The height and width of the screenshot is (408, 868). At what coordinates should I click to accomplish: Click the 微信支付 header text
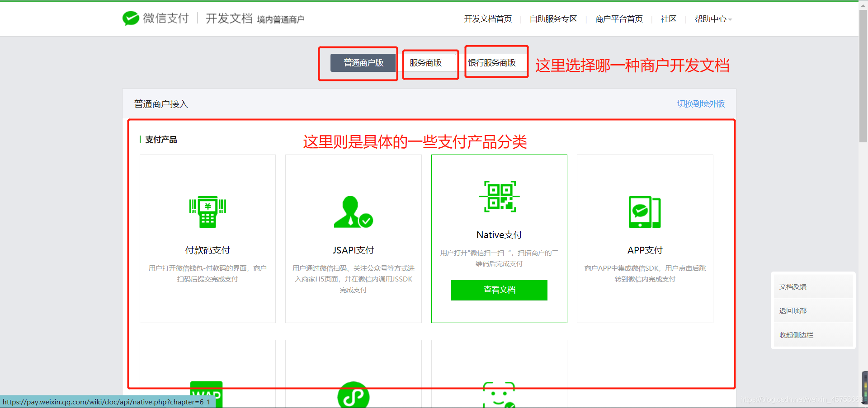pos(165,18)
